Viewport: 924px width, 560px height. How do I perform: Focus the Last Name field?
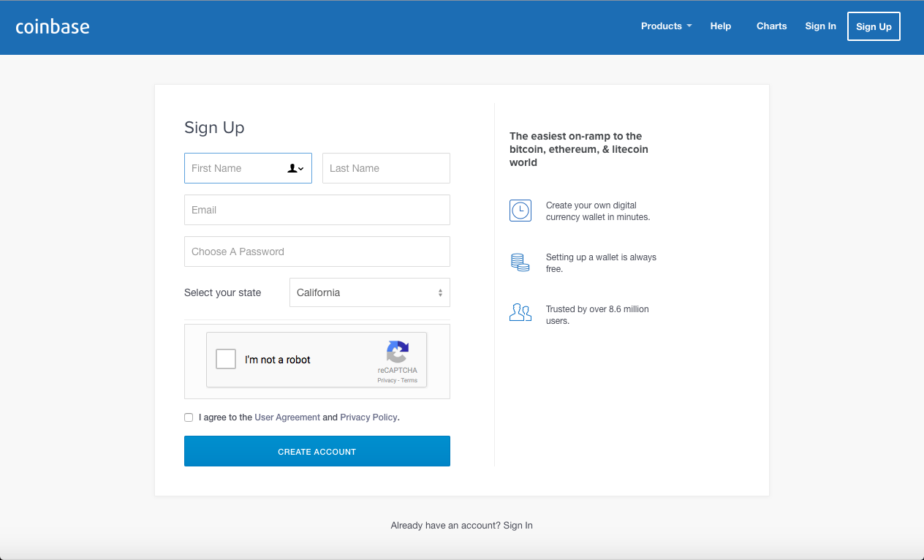pos(386,168)
